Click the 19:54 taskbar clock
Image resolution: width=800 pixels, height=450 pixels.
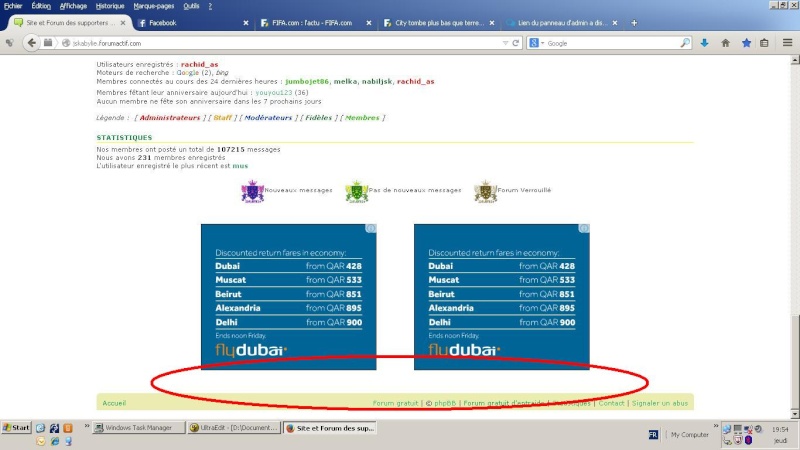780,430
